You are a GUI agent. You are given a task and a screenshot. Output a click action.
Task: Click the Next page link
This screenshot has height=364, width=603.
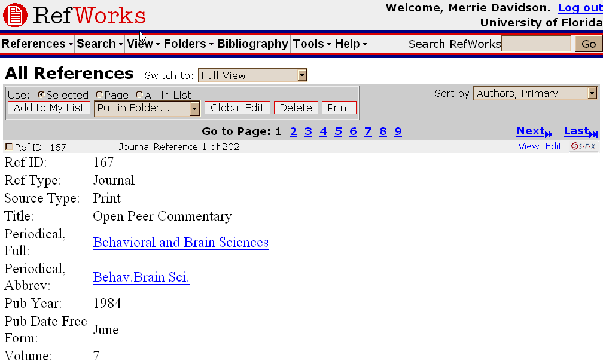click(x=534, y=131)
